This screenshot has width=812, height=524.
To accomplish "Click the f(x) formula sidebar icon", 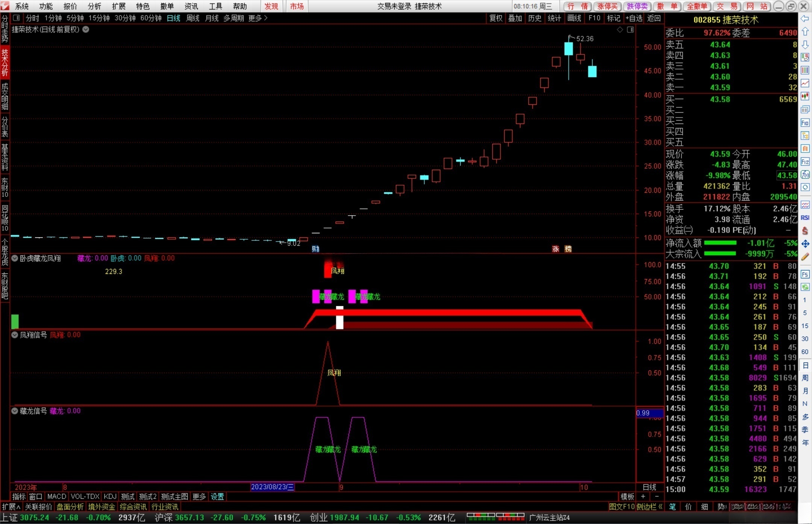I will pyautogui.click(x=805, y=175).
